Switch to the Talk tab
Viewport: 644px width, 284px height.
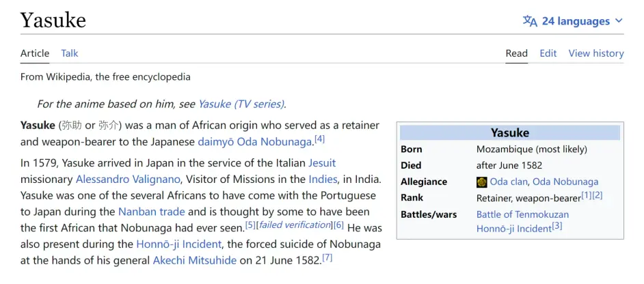point(70,53)
